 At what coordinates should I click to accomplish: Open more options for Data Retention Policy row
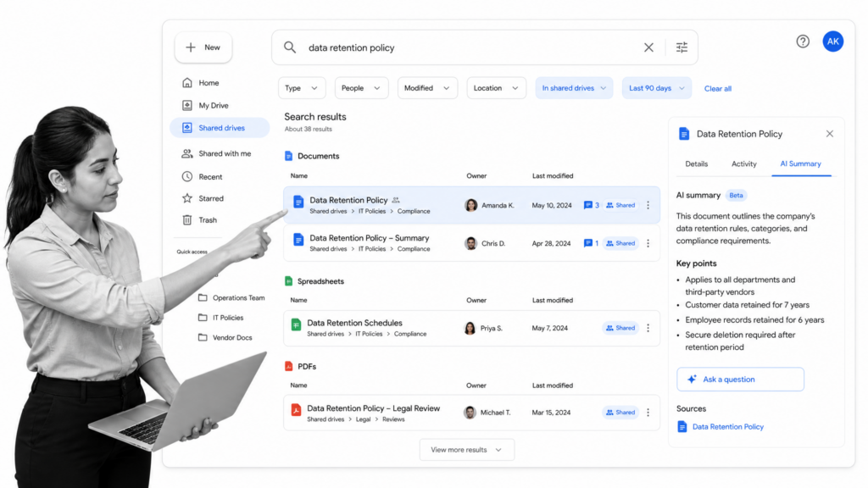(x=648, y=205)
